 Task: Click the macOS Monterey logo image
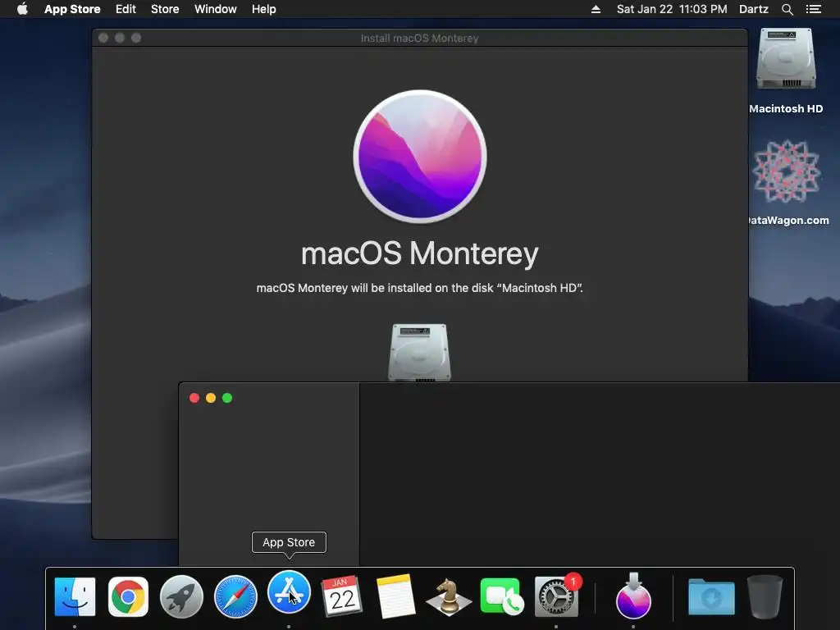click(420, 157)
